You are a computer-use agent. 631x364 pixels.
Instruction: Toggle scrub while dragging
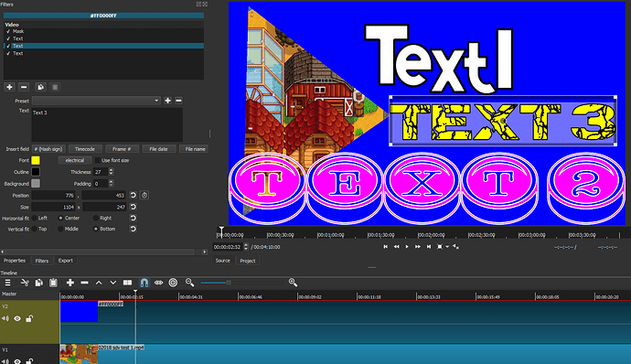(158, 283)
